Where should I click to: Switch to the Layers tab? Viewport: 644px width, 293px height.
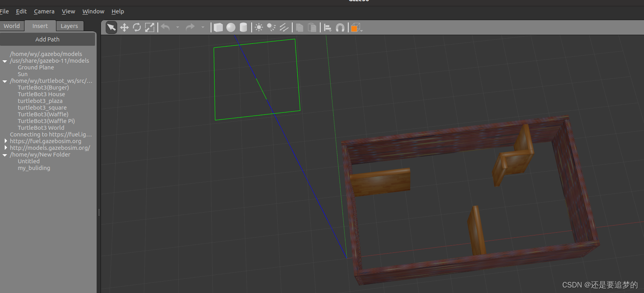point(69,26)
